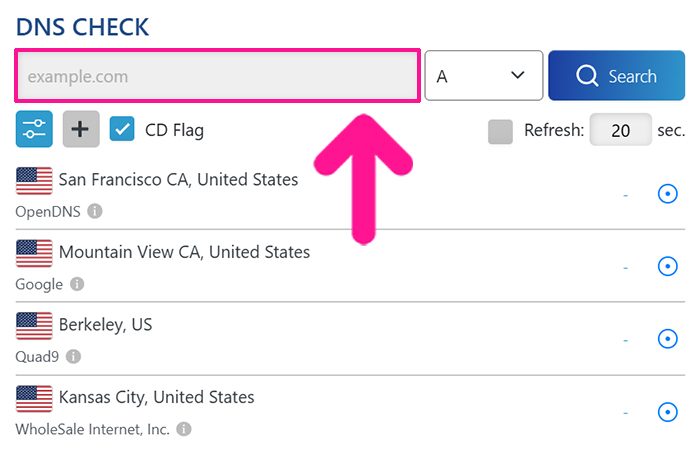Click the example.com domain input field
This screenshot has height=450, width=700.
pyautogui.click(x=217, y=76)
